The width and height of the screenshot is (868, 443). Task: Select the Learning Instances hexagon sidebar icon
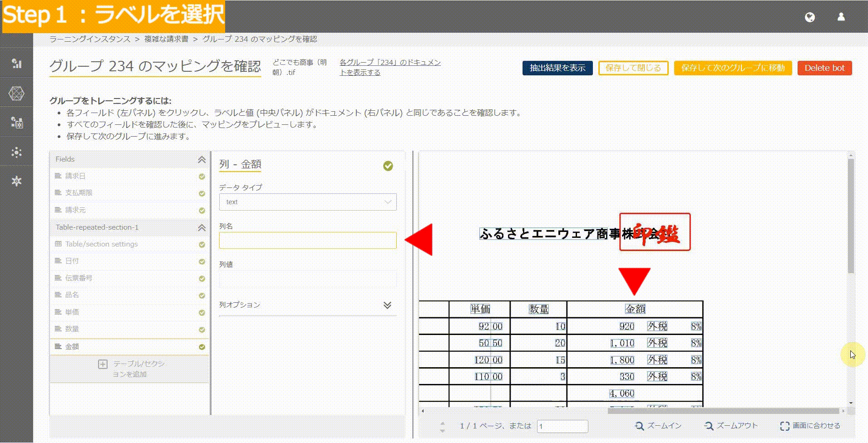[x=16, y=94]
